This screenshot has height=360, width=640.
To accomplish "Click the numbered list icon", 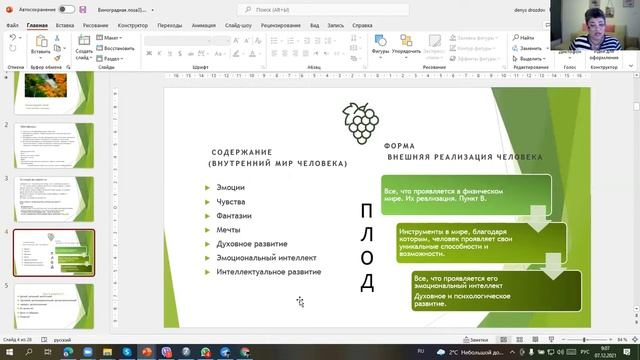I will 290,41.
